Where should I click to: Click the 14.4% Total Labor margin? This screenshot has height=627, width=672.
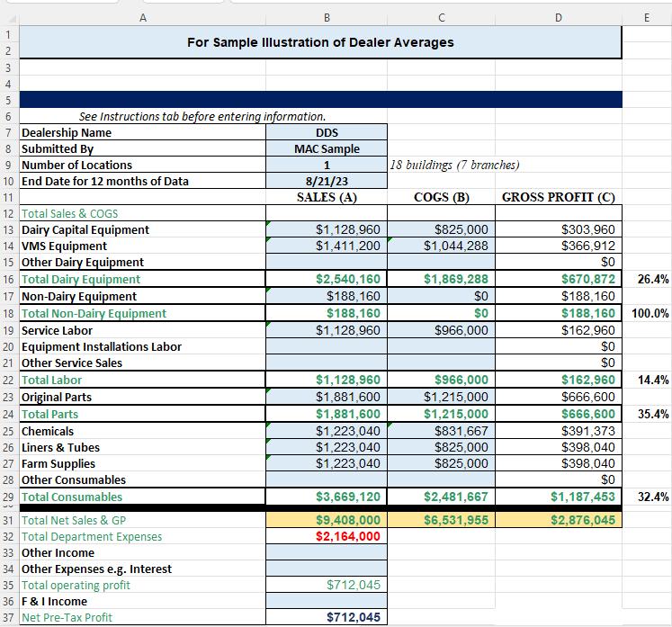point(647,380)
